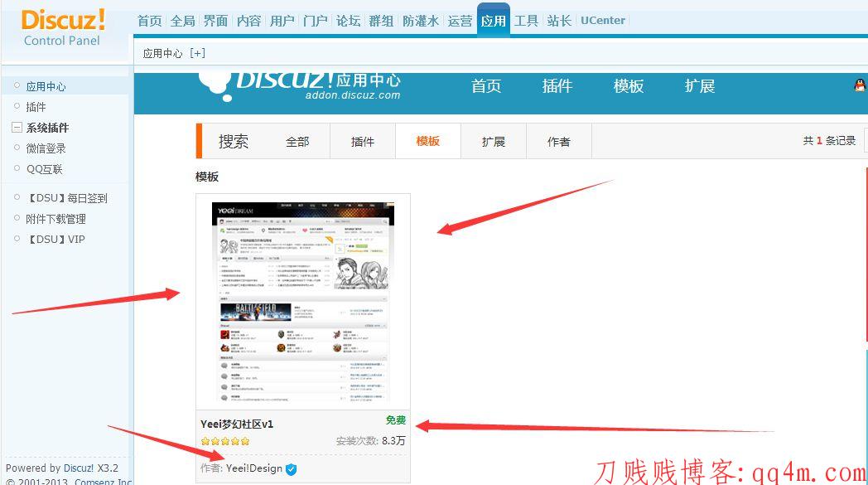Select the 作者 search filter tab
868x485 pixels.
[558, 142]
